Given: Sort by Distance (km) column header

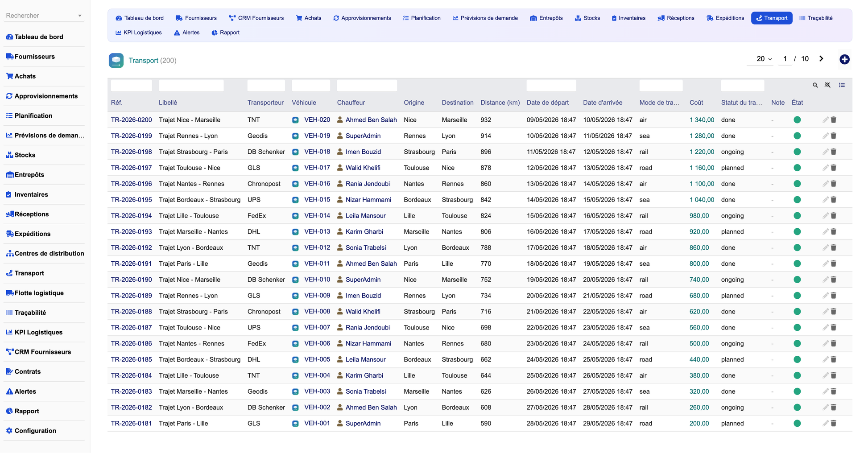Looking at the screenshot, I should tap(500, 103).
